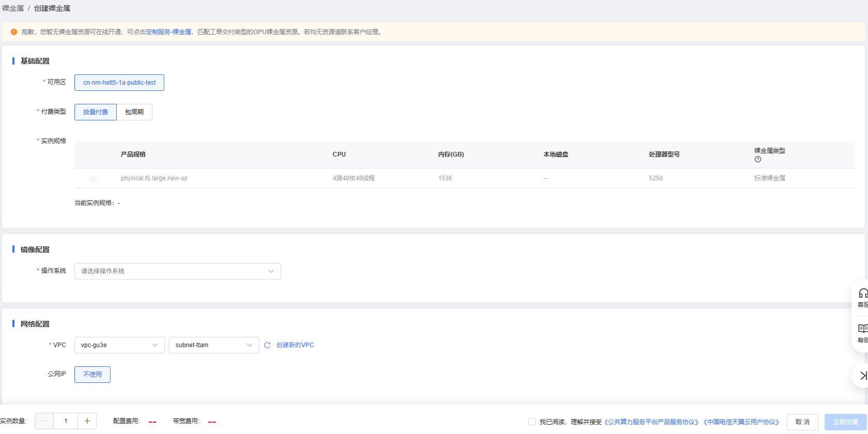Click the bare metal type help icon
This screenshot has height=434, width=868.
click(757, 160)
